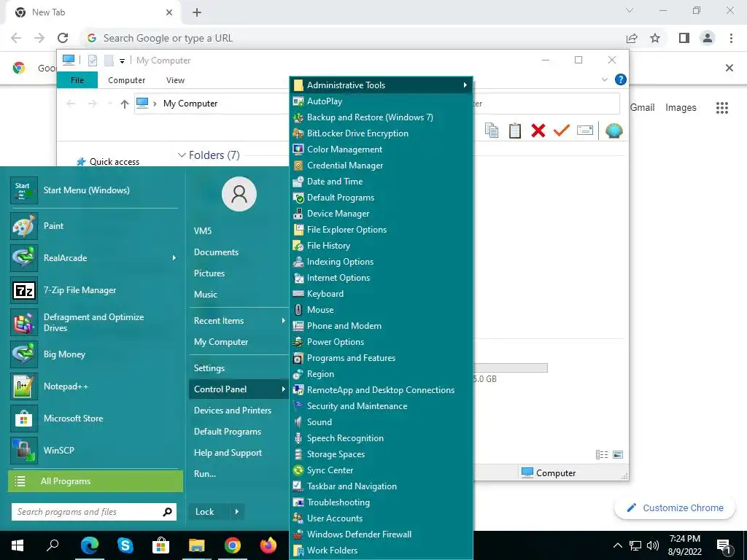
Task: Open Images link on Google page
Action: coord(681,108)
